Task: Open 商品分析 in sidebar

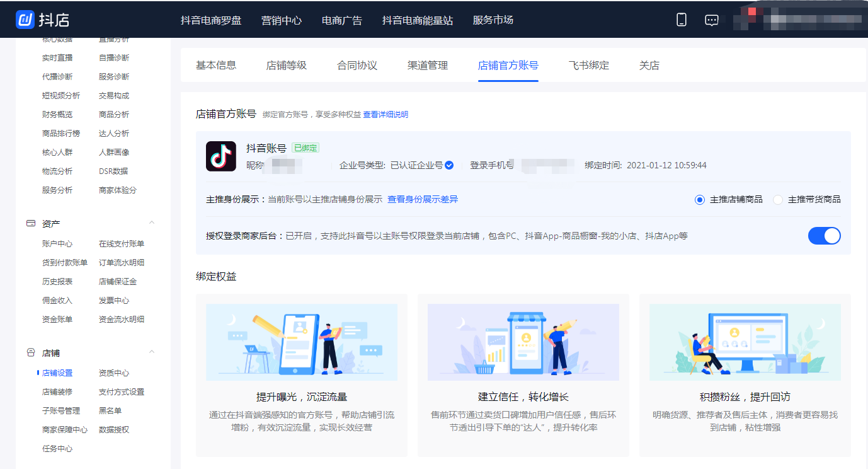Action: [x=114, y=114]
